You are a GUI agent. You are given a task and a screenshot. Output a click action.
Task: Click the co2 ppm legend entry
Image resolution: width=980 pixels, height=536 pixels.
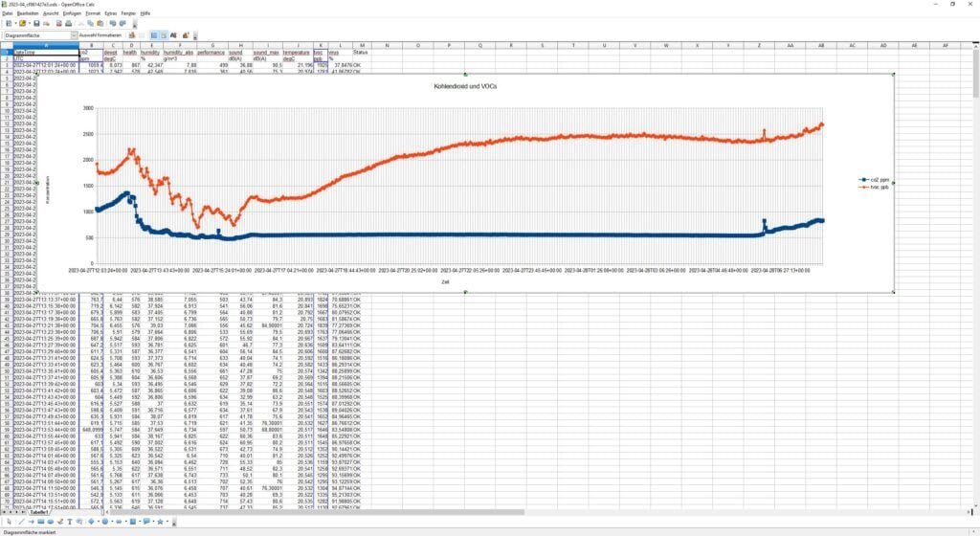point(875,180)
